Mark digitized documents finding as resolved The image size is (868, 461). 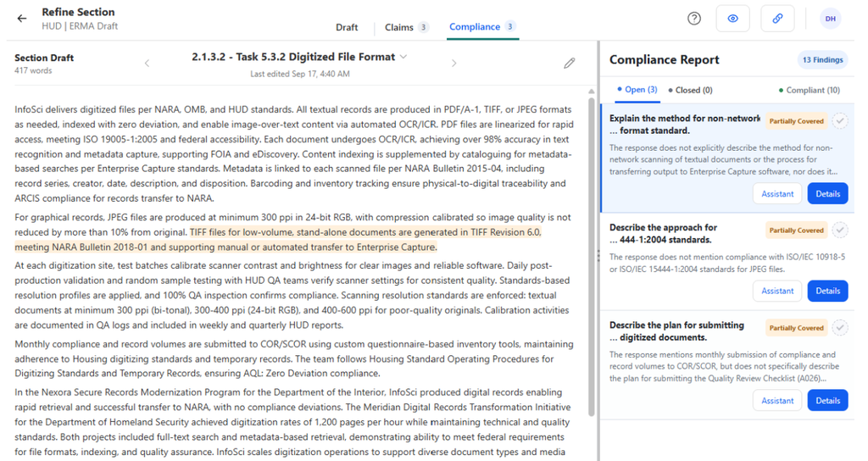[840, 328]
